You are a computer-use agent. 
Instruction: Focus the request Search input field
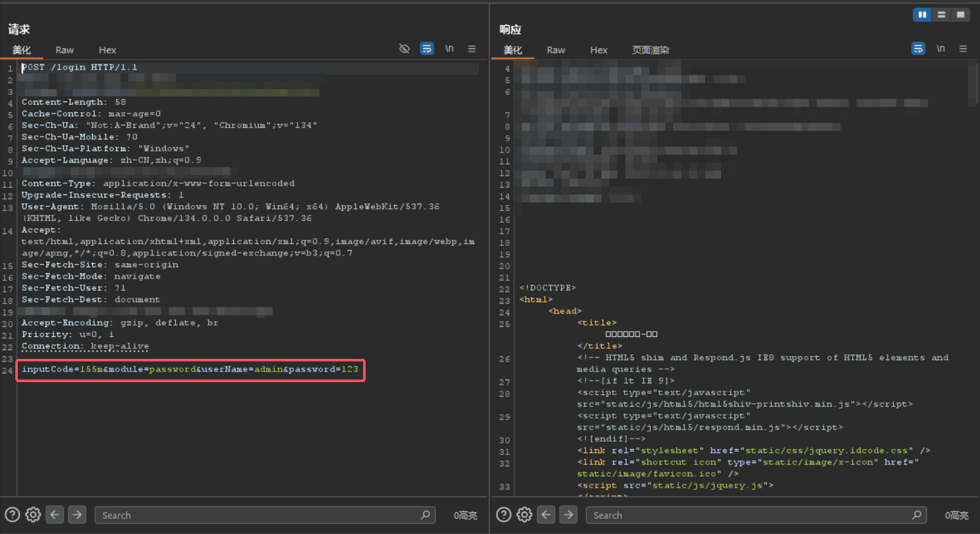pyautogui.click(x=265, y=515)
